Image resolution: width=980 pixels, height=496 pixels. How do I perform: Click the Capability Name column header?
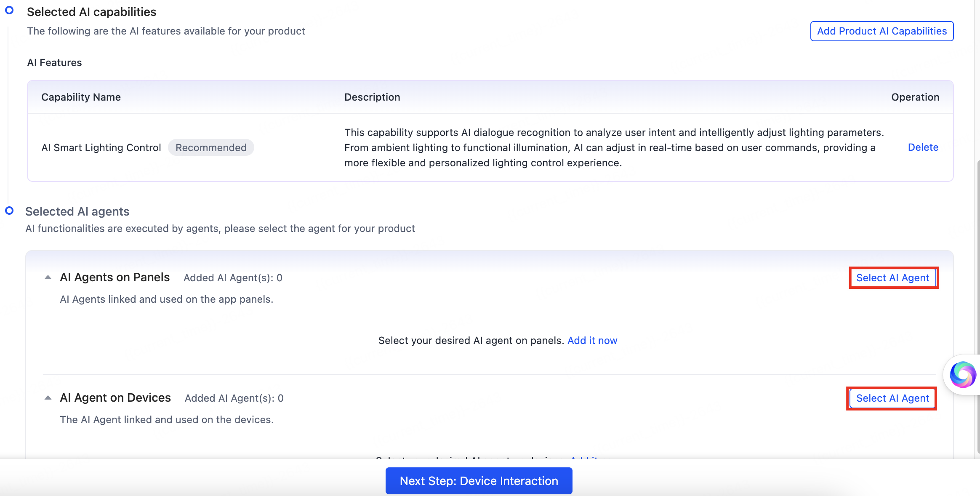coord(81,97)
